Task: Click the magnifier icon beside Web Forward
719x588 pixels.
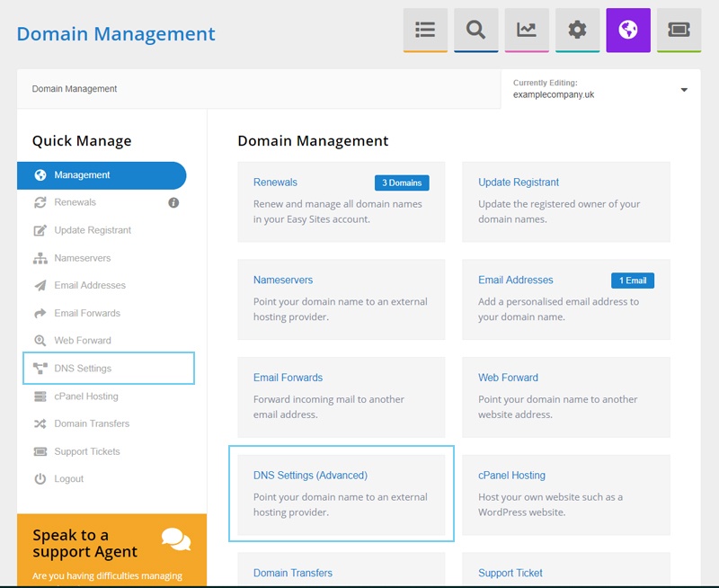Action: pyautogui.click(x=40, y=341)
